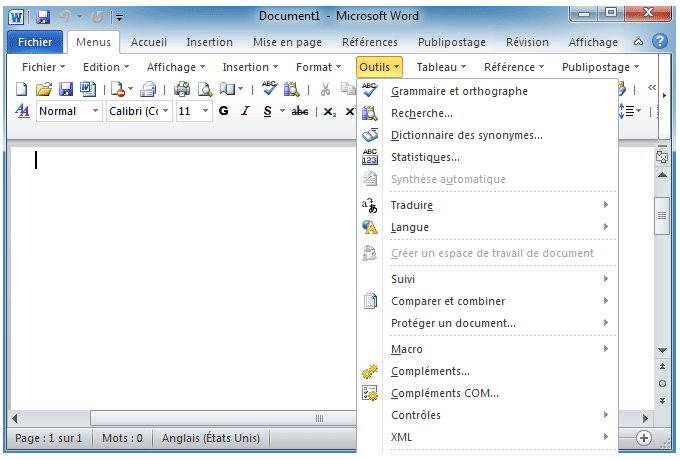Open the blue Fichier tab

coord(35,42)
